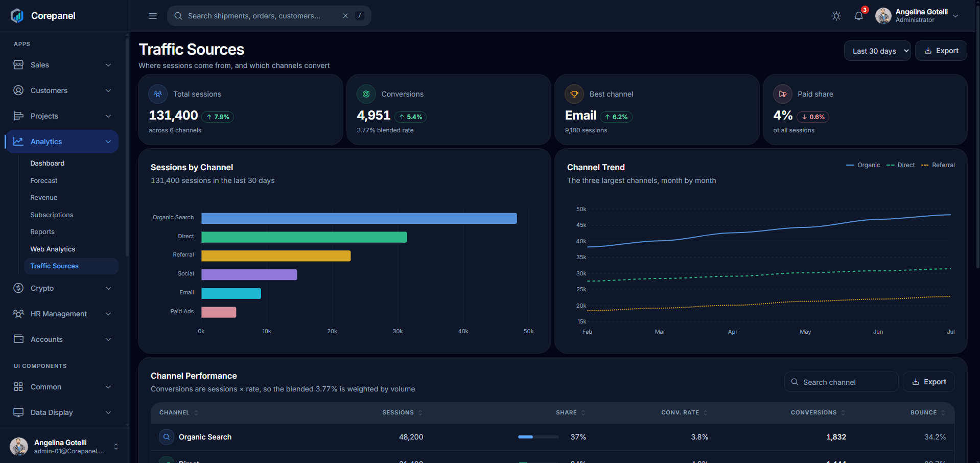Click the top Export button
Screen dimensions: 980x463
(941, 51)
